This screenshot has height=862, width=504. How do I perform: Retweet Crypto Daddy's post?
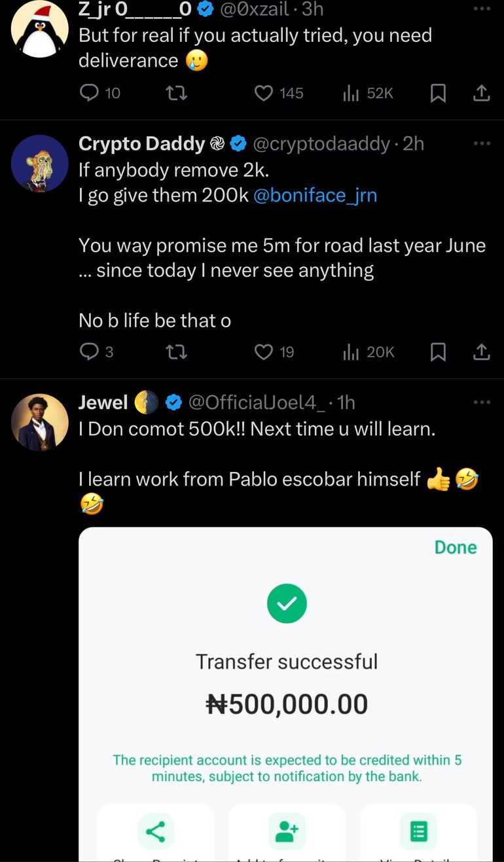[x=177, y=352]
